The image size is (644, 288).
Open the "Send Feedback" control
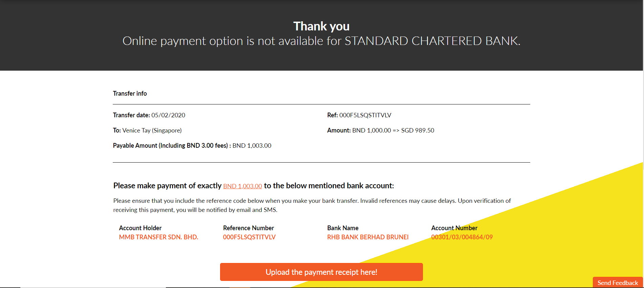point(617,283)
